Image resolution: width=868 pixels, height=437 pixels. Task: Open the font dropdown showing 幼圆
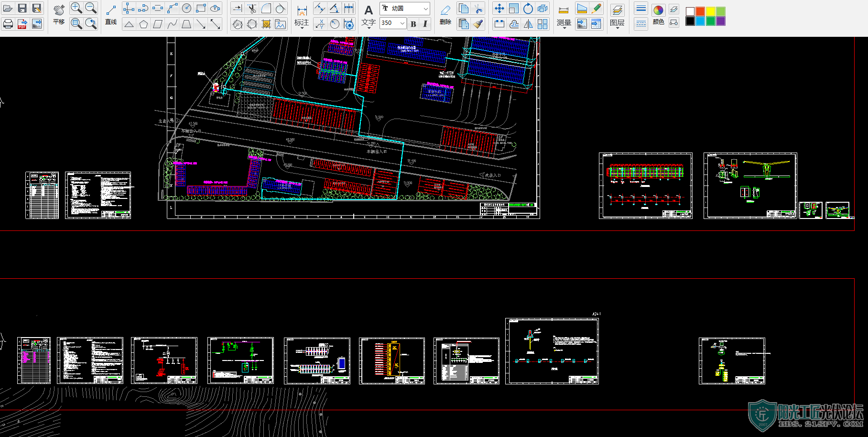click(x=405, y=9)
